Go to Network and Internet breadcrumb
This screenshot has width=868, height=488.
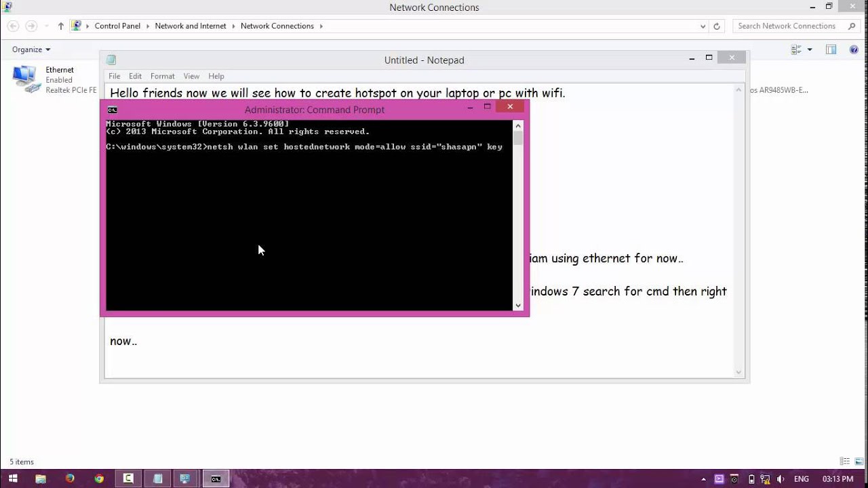tap(191, 26)
